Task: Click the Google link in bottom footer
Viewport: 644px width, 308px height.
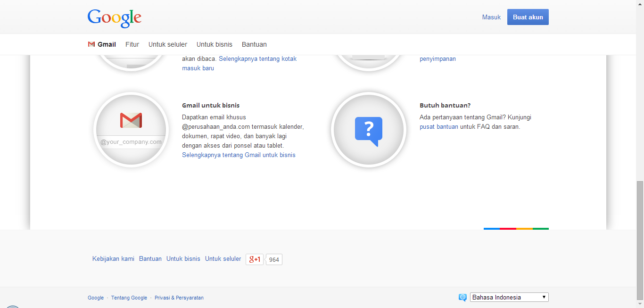Action: (96, 298)
